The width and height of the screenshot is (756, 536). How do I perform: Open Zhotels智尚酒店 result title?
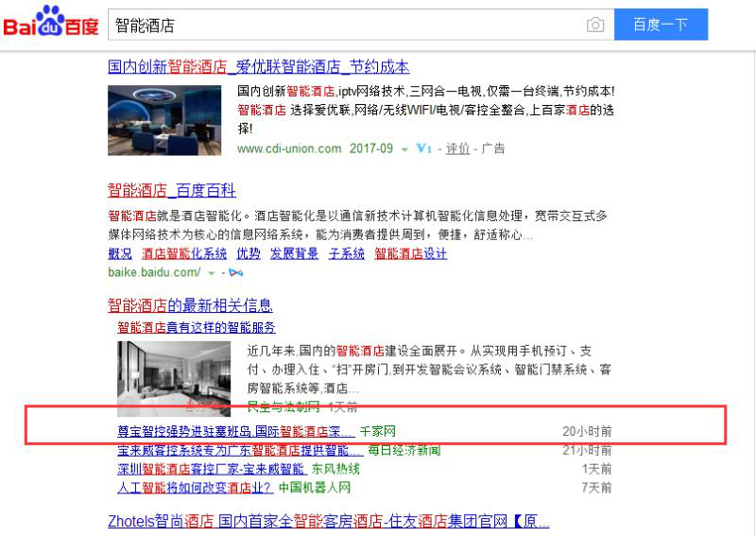click(x=328, y=521)
